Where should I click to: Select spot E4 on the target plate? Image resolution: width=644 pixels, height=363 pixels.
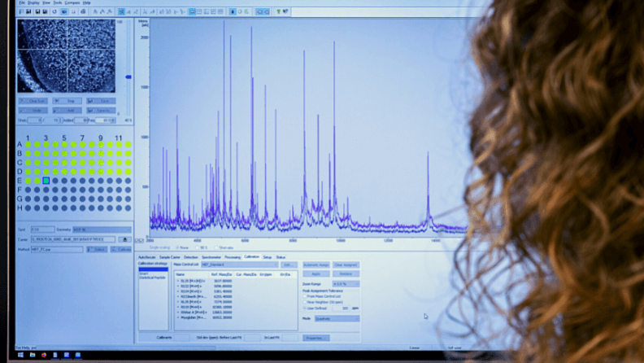pos(55,181)
